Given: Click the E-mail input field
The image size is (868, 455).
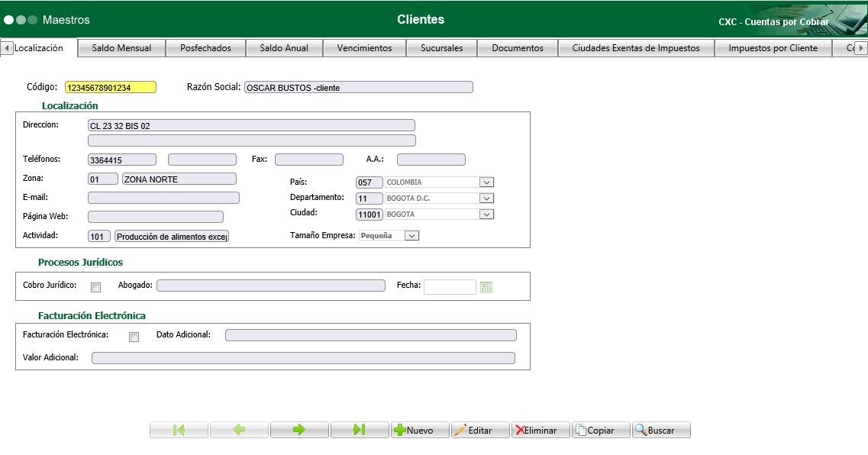Looking at the screenshot, I should (x=163, y=198).
